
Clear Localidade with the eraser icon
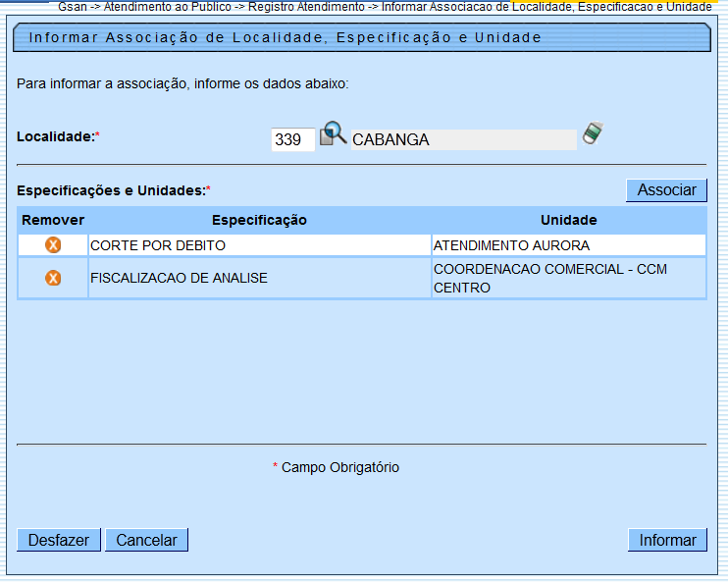point(592,134)
